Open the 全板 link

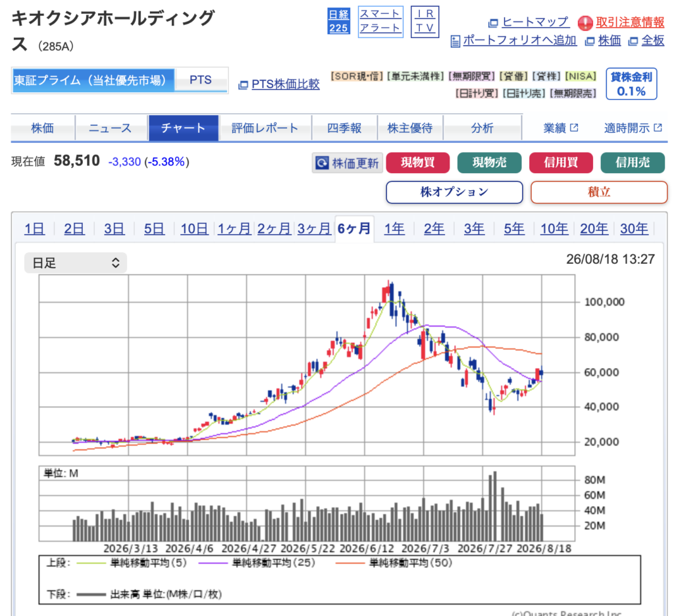652,40
